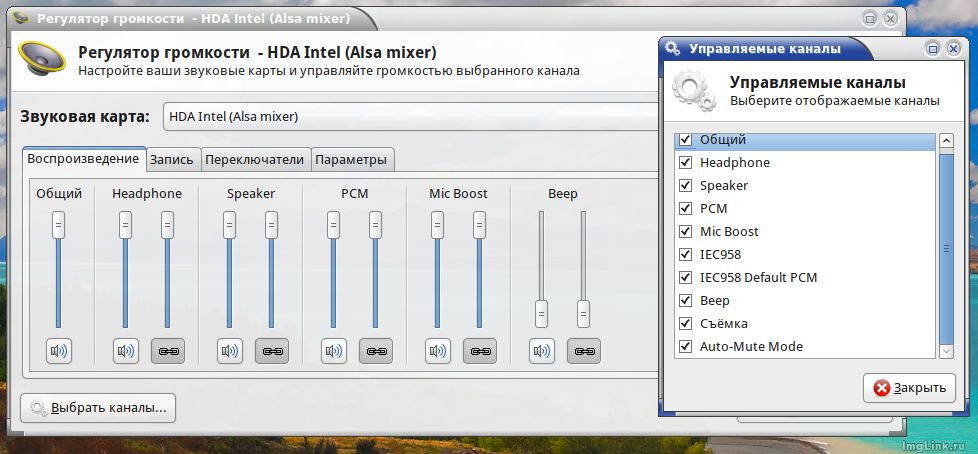Uncheck the Speaker channel checkbox
This screenshot has height=454, width=978.
click(685, 185)
